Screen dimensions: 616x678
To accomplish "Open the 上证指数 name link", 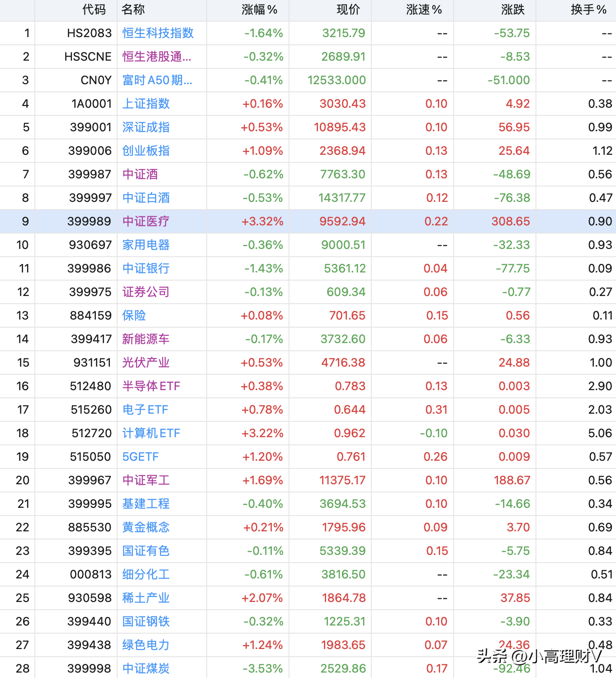I will click(146, 104).
